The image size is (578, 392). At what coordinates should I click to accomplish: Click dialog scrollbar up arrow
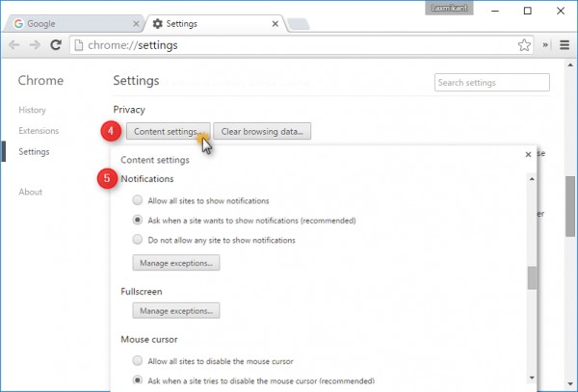pos(532,179)
